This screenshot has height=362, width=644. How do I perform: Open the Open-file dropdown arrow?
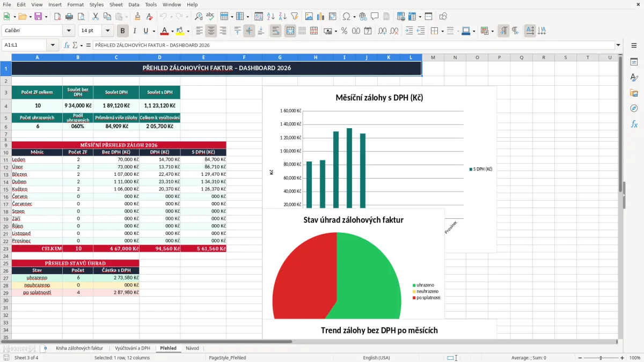[30, 17]
